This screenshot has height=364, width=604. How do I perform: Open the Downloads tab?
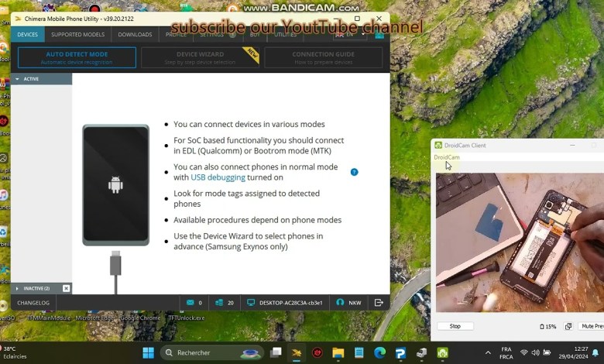[x=135, y=35]
